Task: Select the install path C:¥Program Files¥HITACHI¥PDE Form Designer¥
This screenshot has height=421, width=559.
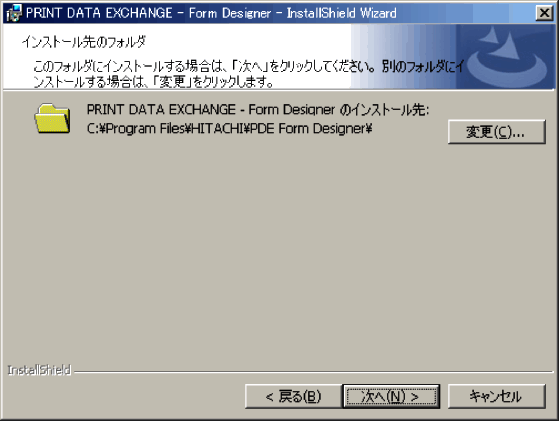Action: [x=230, y=128]
